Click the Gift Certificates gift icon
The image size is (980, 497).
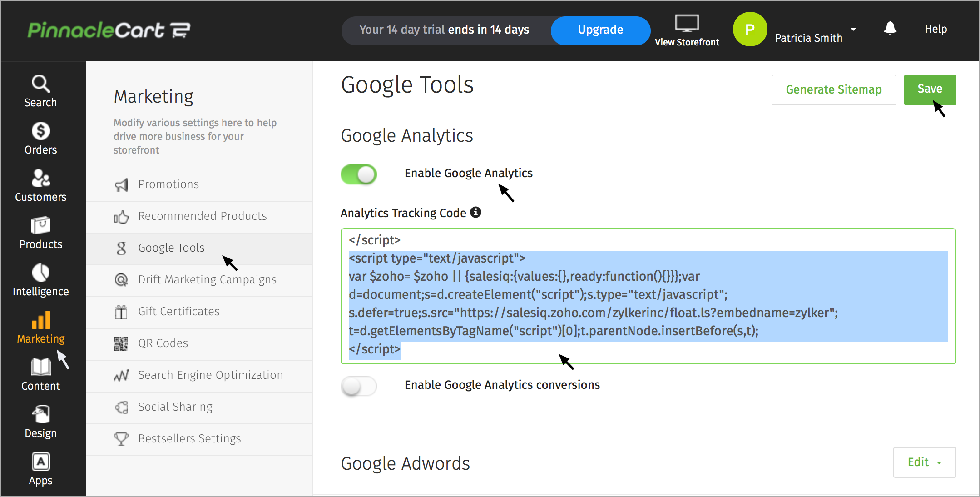coord(121,312)
